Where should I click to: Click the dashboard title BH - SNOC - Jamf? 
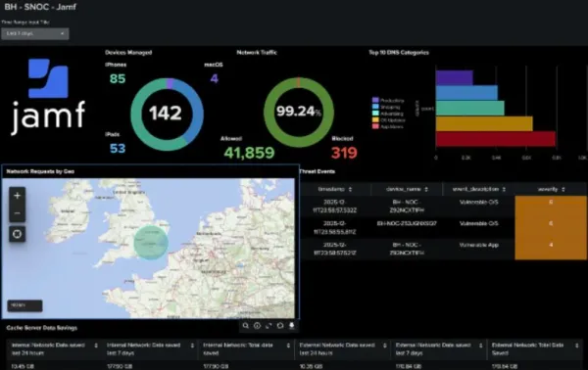[40, 7]
